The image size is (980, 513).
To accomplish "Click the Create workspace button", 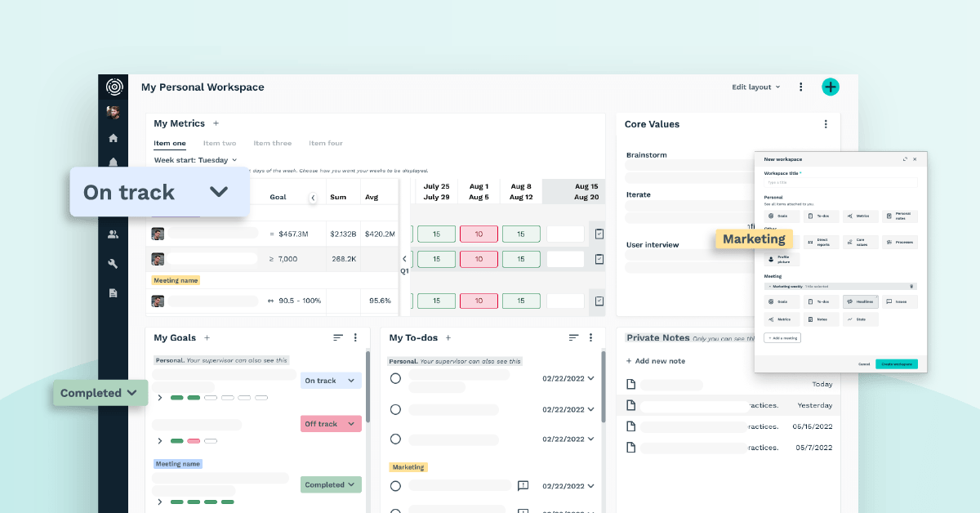I will [896, 364].
